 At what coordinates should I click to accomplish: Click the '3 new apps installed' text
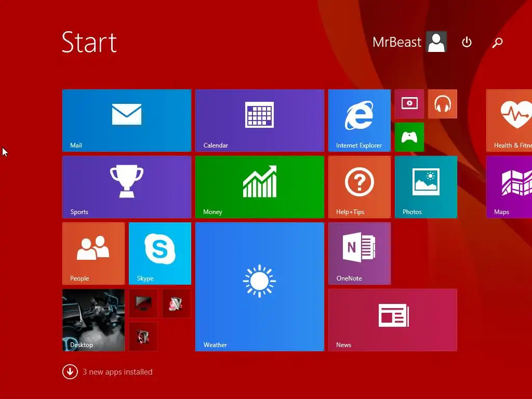[x=117, y=372]
